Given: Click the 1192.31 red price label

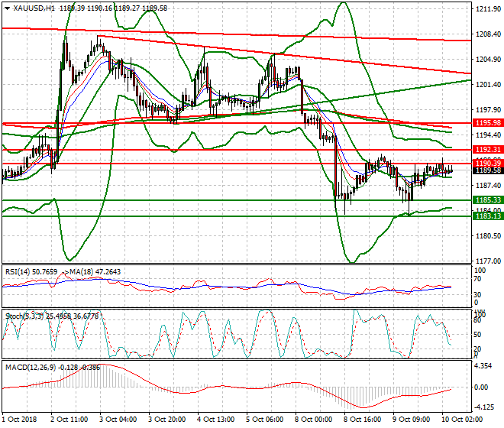Looking at the screenshot, I should pyautogui.click(x=488, y=150).
